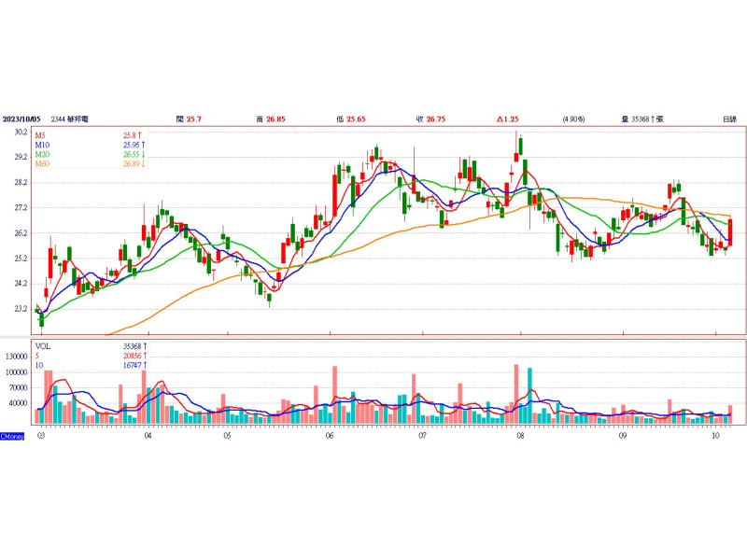Click the CMoney logo badge
The height and width of the screenshot is (560, 747).
click(x=12, y=436)
